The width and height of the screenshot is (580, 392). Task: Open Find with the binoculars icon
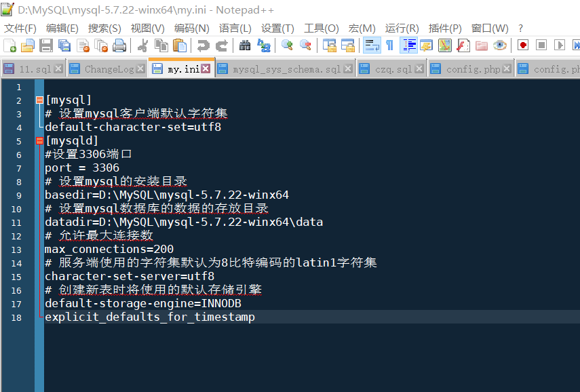[x=245, y=45]
